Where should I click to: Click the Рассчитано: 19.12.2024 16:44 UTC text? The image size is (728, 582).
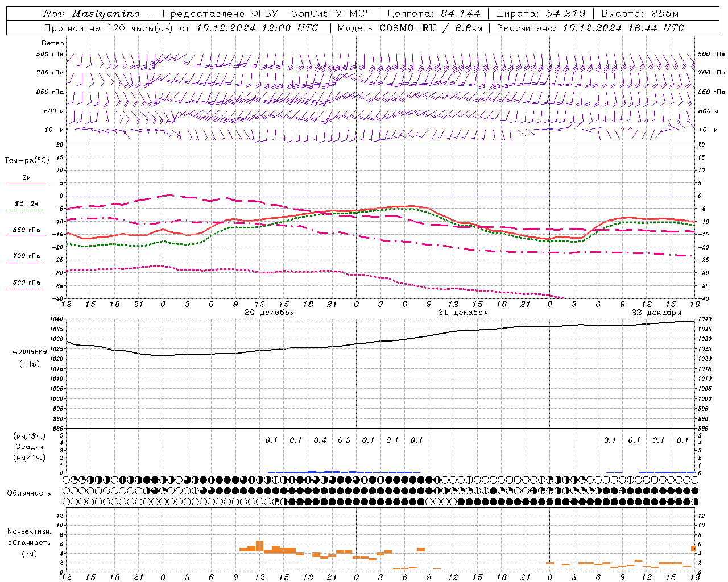[590, 28]
